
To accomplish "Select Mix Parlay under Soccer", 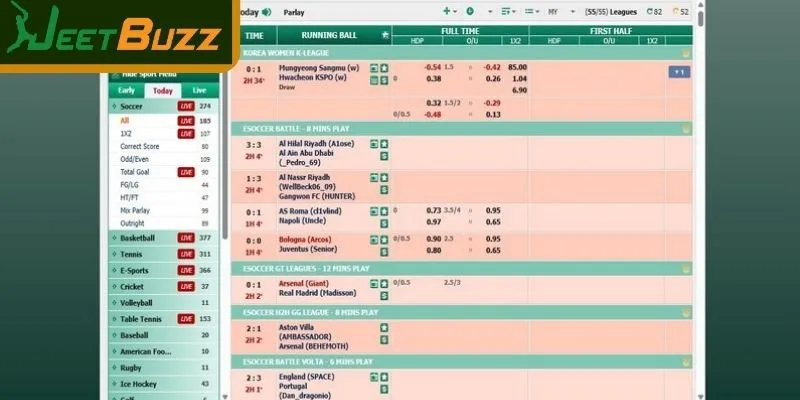I will 135,210.
